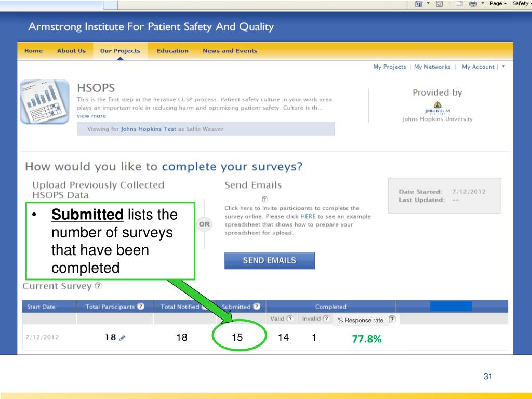Viewport: 532px width, 399px height.
Task: Go to the Home navigation tab
Action: point(34,51)
